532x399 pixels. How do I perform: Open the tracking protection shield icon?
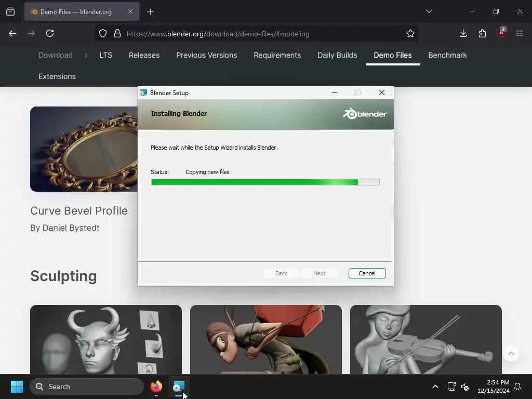(103, 34)
